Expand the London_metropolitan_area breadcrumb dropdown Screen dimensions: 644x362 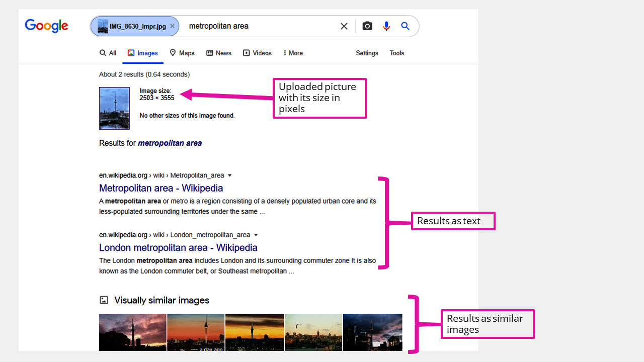[x=256, y=235]
